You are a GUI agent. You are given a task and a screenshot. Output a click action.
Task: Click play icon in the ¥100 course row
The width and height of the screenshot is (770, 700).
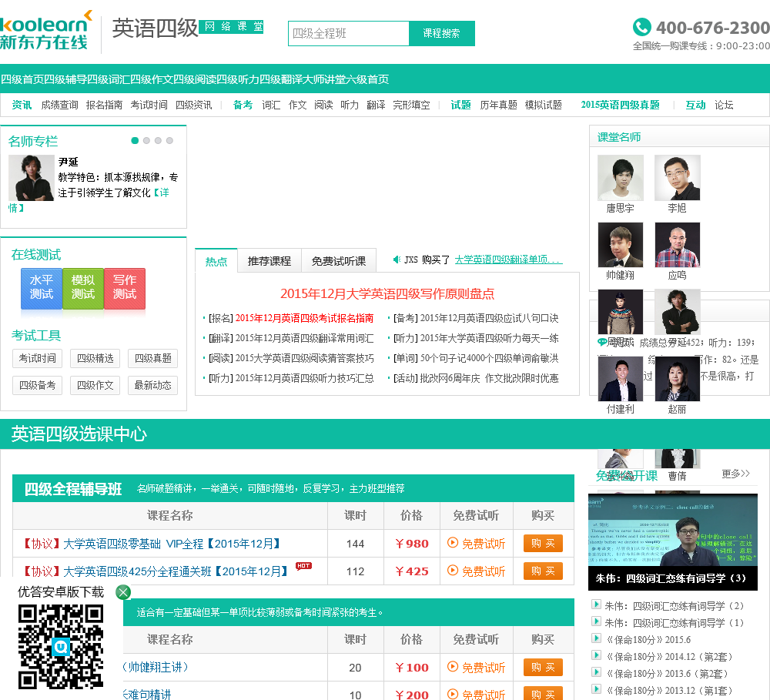pos(453,667)
